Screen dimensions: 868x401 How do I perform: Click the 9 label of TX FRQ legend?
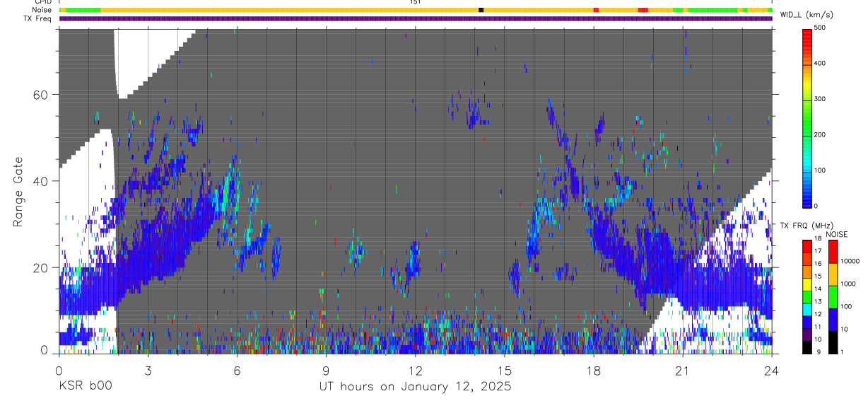point(819,352)
